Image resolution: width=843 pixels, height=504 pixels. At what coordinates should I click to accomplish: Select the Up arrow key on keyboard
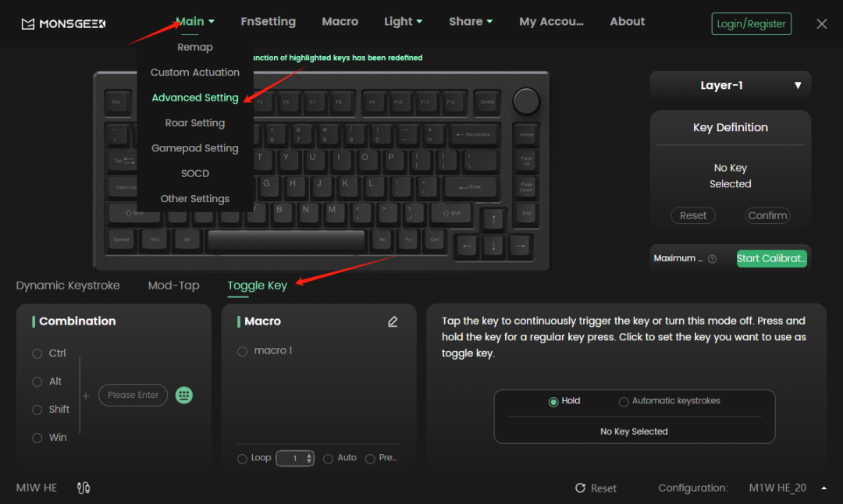click(493, 219)
